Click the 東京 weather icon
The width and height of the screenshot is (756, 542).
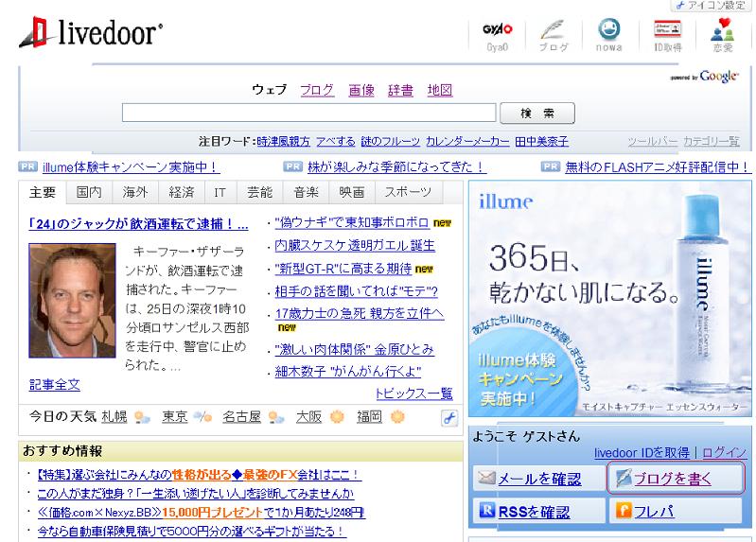[202, 417]
